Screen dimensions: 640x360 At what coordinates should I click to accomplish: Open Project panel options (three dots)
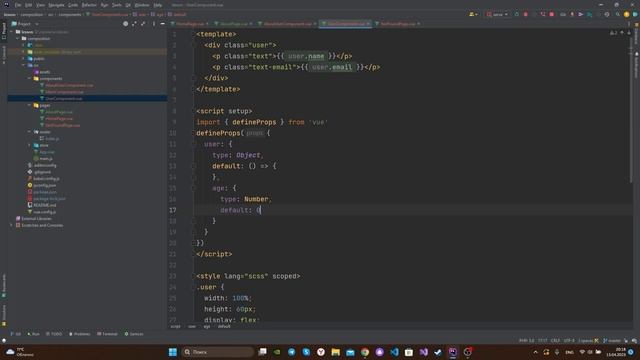point(154,24)
